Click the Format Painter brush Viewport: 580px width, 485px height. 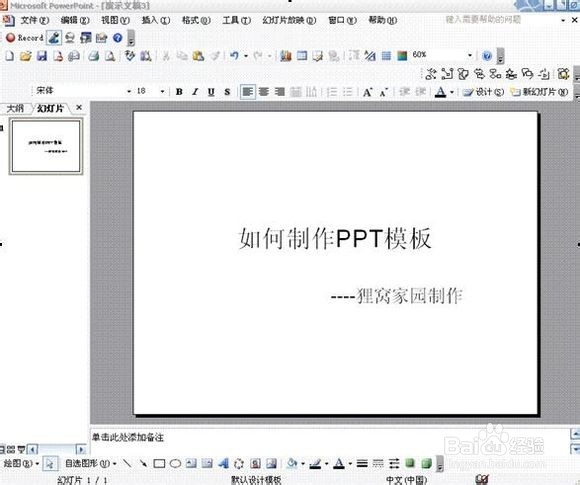pos(215,56)
